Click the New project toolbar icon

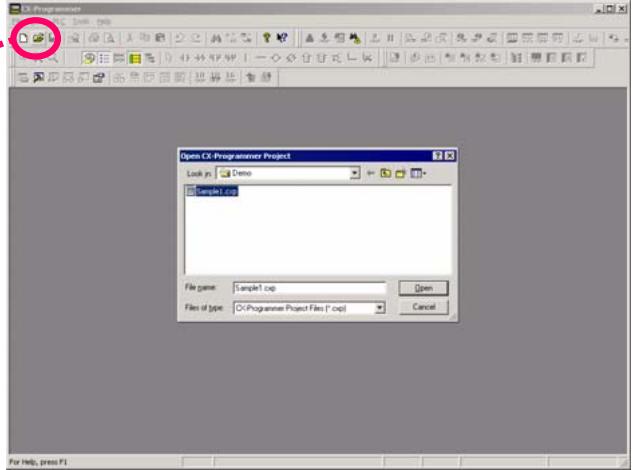(23, 38)
